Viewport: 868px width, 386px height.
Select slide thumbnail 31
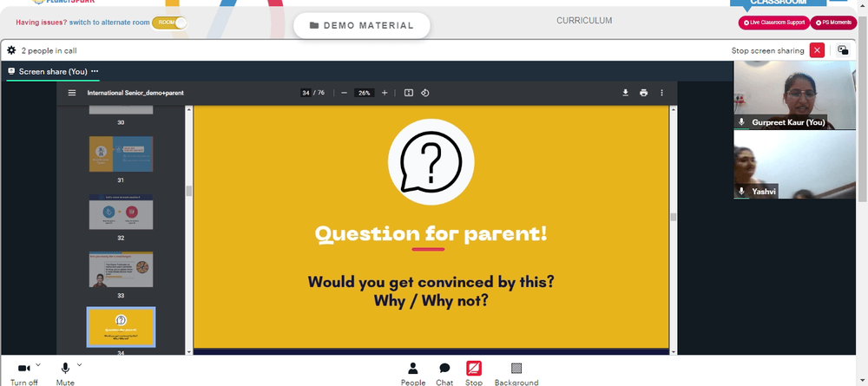[x=121, y=154]
